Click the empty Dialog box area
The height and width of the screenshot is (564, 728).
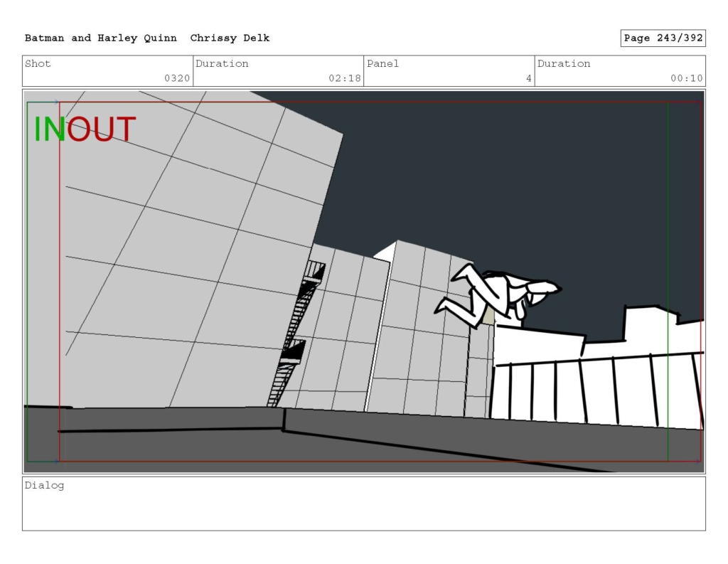pyautogui.click(x=364, y=504)
